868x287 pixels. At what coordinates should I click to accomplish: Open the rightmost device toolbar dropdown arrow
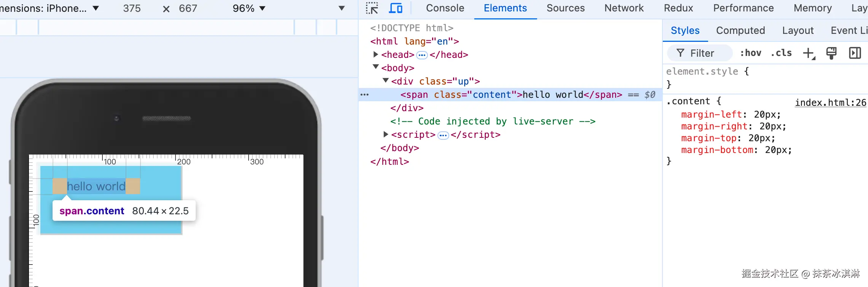(x=341, y=8)
